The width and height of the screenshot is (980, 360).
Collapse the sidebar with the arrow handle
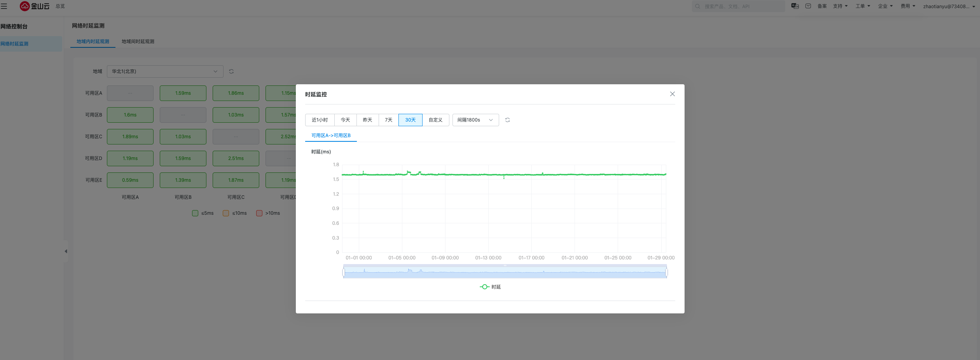pyautogui.click(x=66, y=251)
